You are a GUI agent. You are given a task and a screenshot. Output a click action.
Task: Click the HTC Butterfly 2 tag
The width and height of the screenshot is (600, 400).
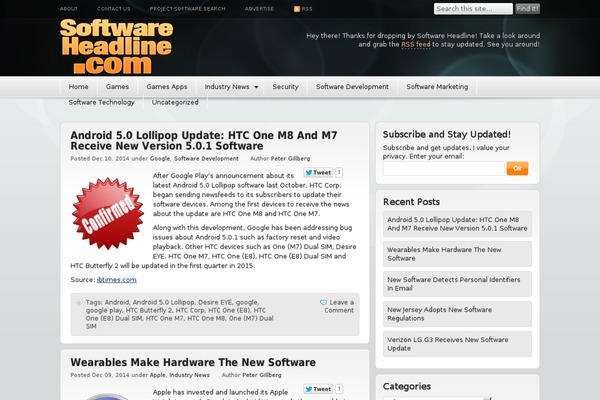[x=149, y=310]
